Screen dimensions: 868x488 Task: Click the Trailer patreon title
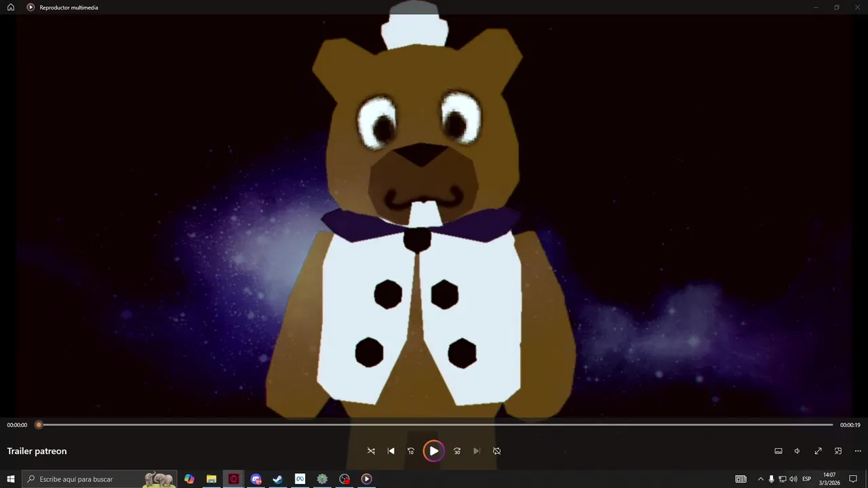pos(37,451)
